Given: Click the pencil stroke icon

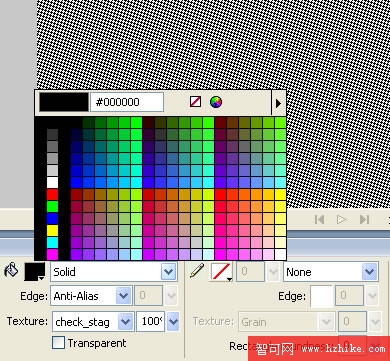Looking at the screenshot, I should click(197, 271).
